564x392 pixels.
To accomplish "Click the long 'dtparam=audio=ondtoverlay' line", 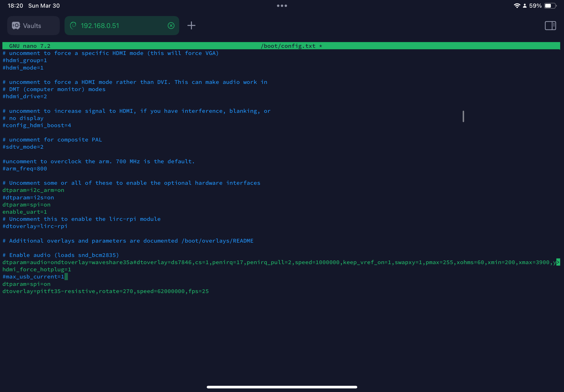I will pyautogui.click(x=279, y=262).
